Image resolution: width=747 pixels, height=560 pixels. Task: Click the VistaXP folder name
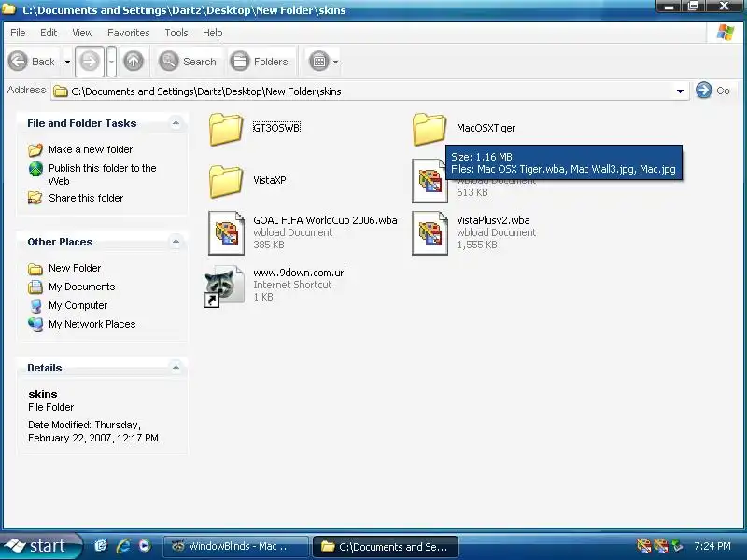(x=270, y=180)
